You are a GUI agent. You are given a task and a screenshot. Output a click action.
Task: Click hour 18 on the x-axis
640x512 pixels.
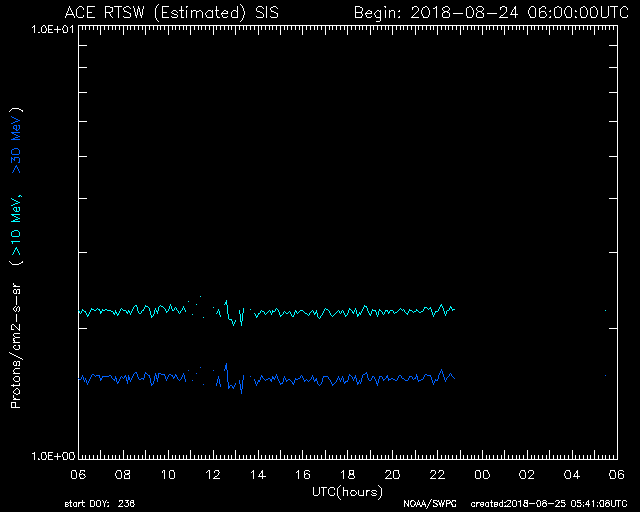click(x=348, y=474)
